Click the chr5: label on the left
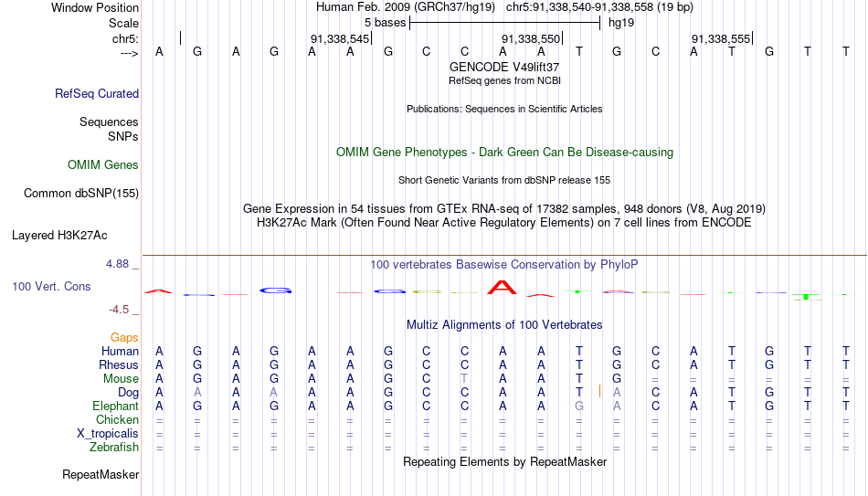Screen dimensions: 868x496 pyautogui.click(x=126, y=38)
